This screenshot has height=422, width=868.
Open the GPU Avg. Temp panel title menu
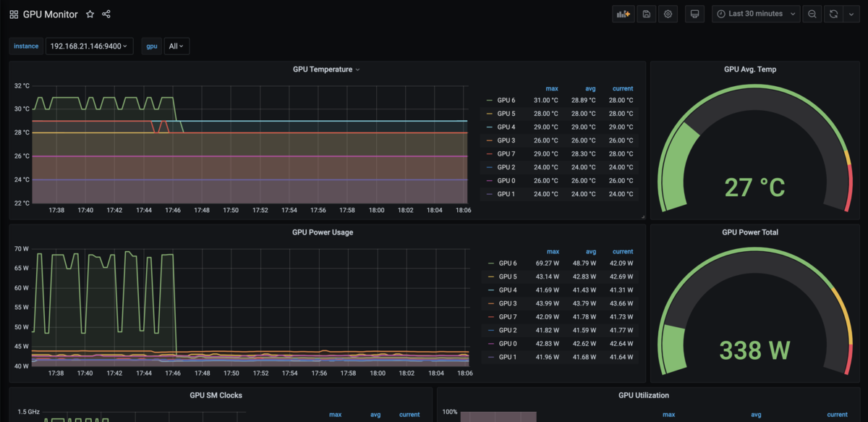coord(750,69)
